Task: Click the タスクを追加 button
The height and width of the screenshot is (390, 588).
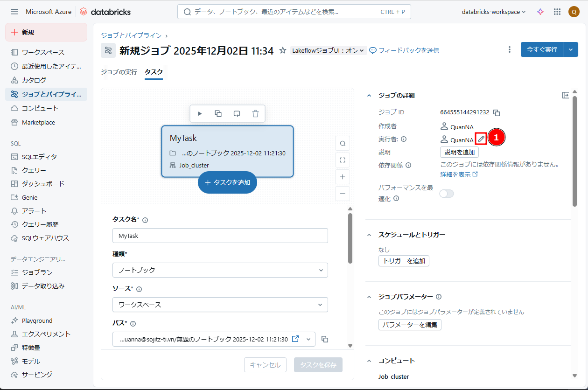Action: click(x=227, y=183)
